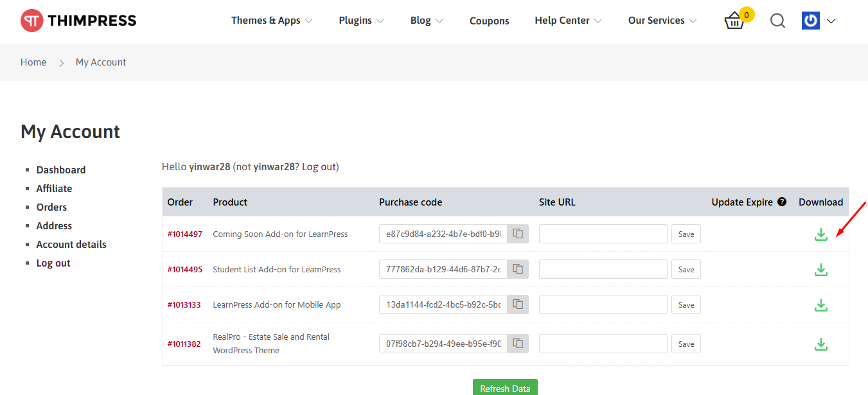This screenshot has width=868, height=395.
Task: Click the "Student List Add-on for LearnPress" product name
Action: click(277, 270)
